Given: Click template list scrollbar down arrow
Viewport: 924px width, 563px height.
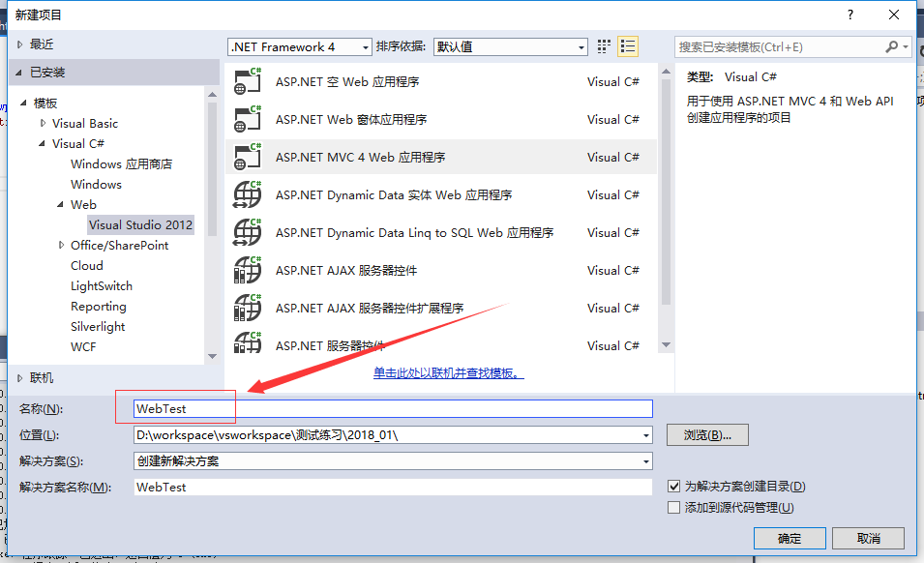Looking at the screenshot, I should point(667,345).
